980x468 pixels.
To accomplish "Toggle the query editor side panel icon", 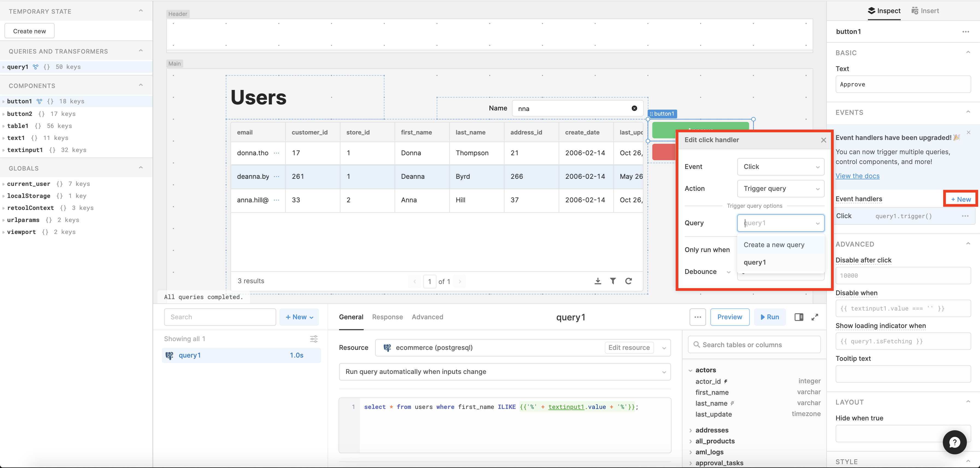I will tap(798, 317).
